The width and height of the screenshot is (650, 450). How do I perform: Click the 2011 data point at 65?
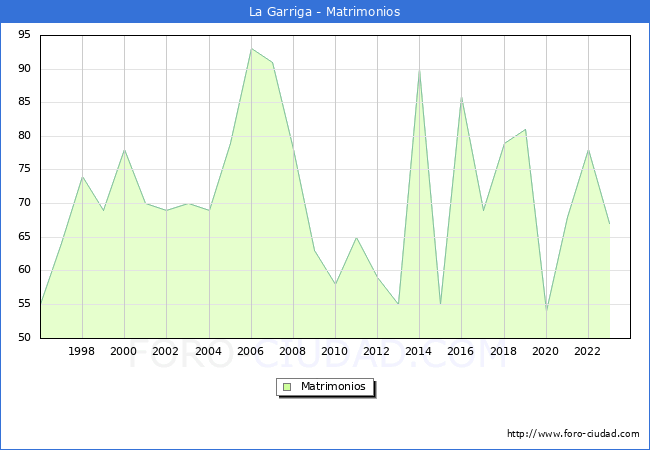pyautogui.click(x=356, y=237)
